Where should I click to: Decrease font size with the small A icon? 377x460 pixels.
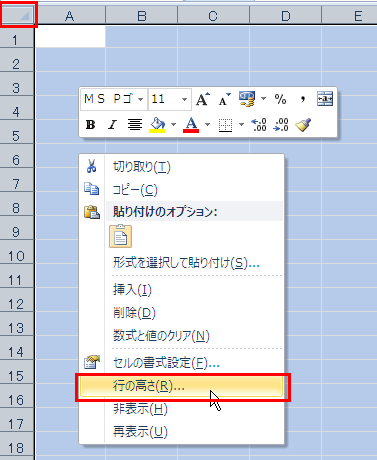[225, 99]
